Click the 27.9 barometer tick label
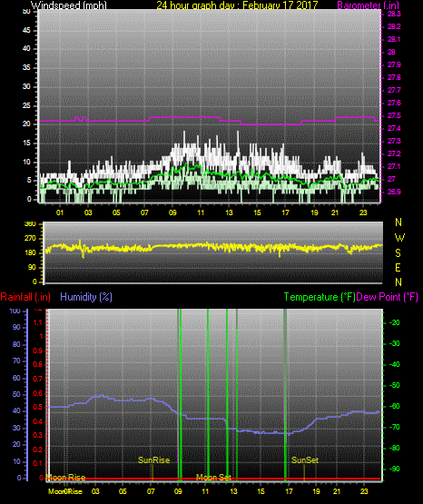423x504 pixels. pyautogui.click(x=394, y=64)
